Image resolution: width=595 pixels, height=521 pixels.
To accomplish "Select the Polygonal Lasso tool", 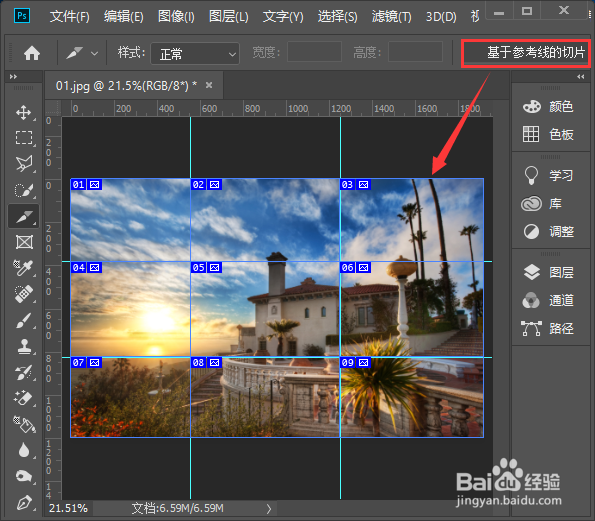I will (x=24, y=164).
